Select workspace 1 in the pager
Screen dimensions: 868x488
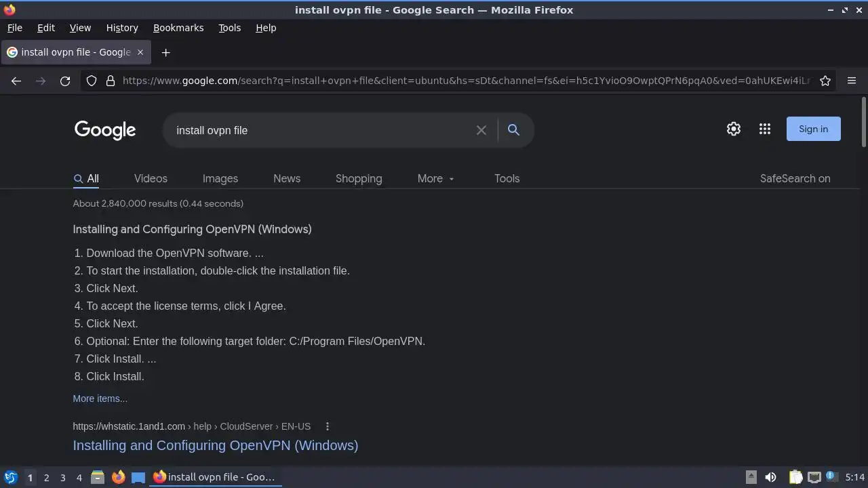(30, 477)
